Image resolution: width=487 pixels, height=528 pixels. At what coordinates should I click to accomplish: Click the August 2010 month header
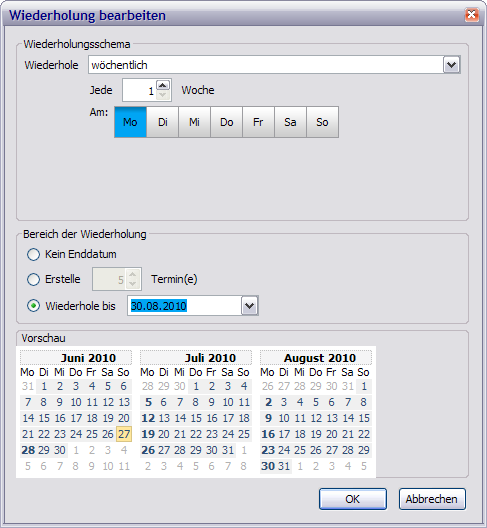[316, 358]
